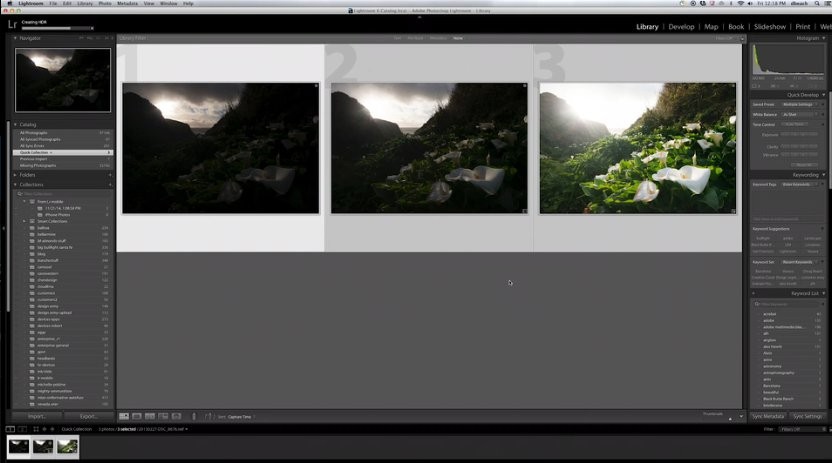Collapse the Histogram panel

(x=822, y=38)
